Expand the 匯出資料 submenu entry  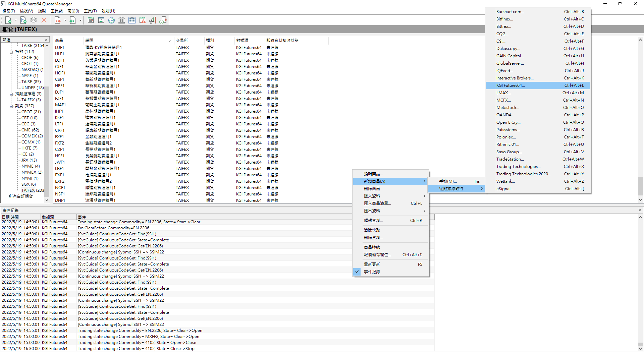pyautogui.click(x=391, y=211)
